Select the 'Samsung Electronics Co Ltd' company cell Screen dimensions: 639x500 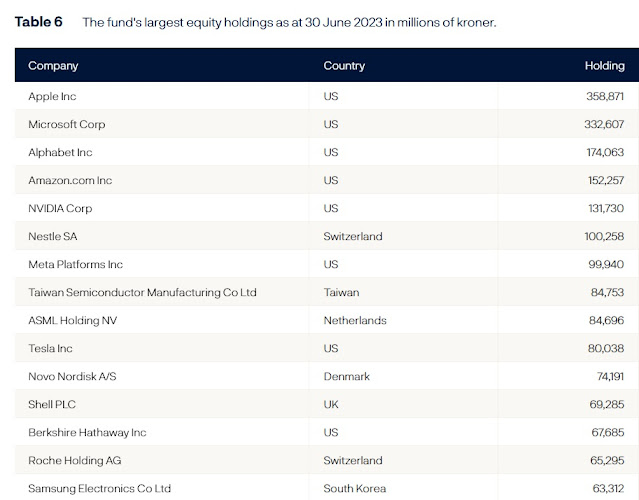[x=99, y=489]
